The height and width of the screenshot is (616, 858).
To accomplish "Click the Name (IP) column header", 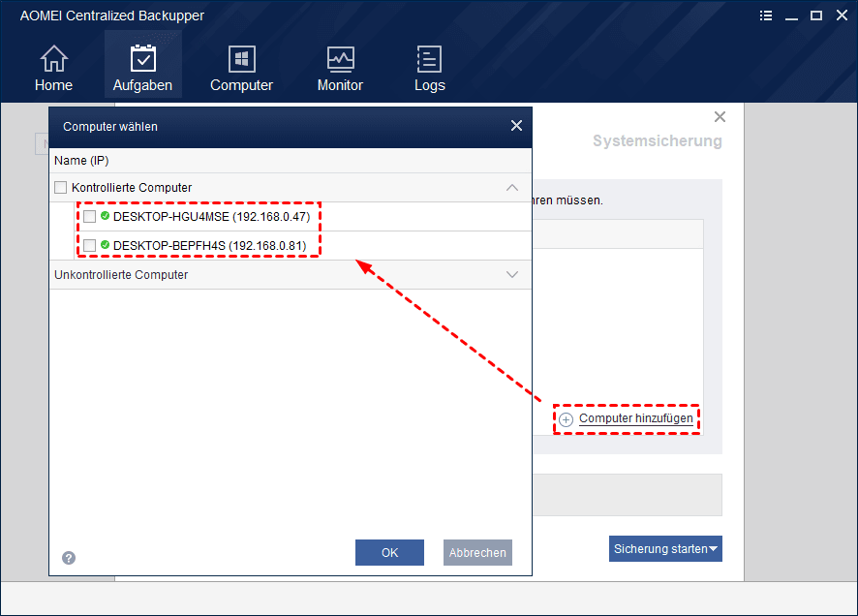I will 81,161.
